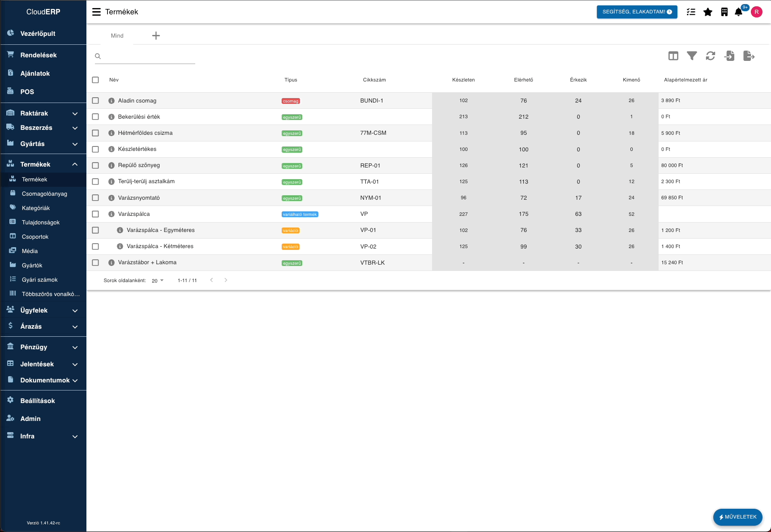The image size is (771, 532).
Task: Toggle select-all checkbox in table header
Action: coord(95,80)
